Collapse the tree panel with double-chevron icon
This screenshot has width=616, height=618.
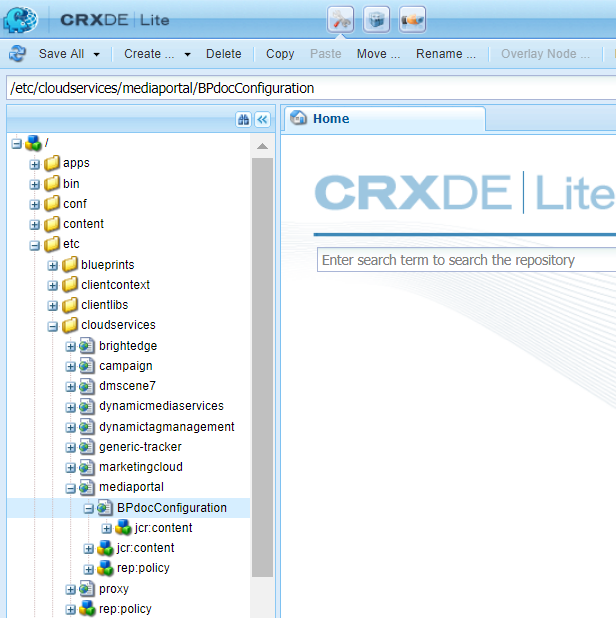(x=263, y=119)
